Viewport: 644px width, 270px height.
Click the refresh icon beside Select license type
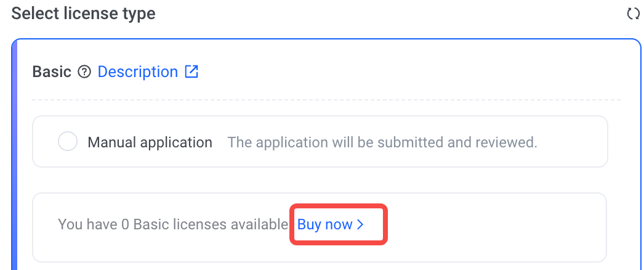pyautogui.click(x=633, y=14)
